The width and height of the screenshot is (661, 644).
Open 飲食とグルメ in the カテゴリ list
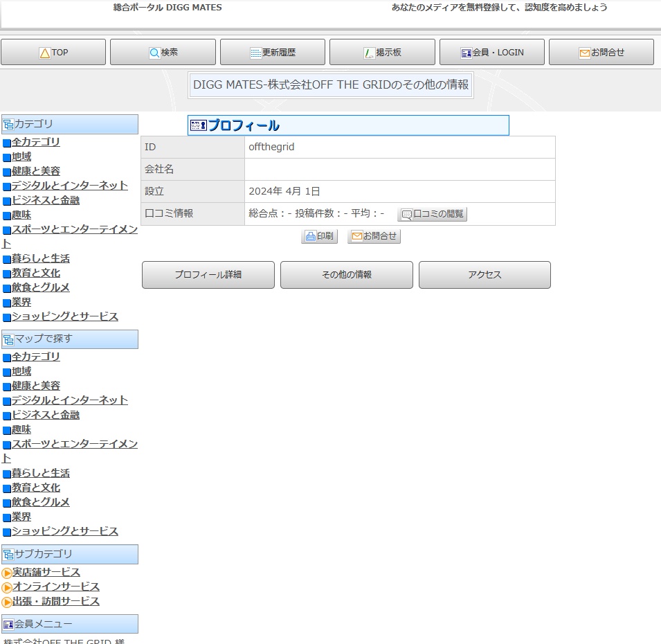tap(41, 287)
